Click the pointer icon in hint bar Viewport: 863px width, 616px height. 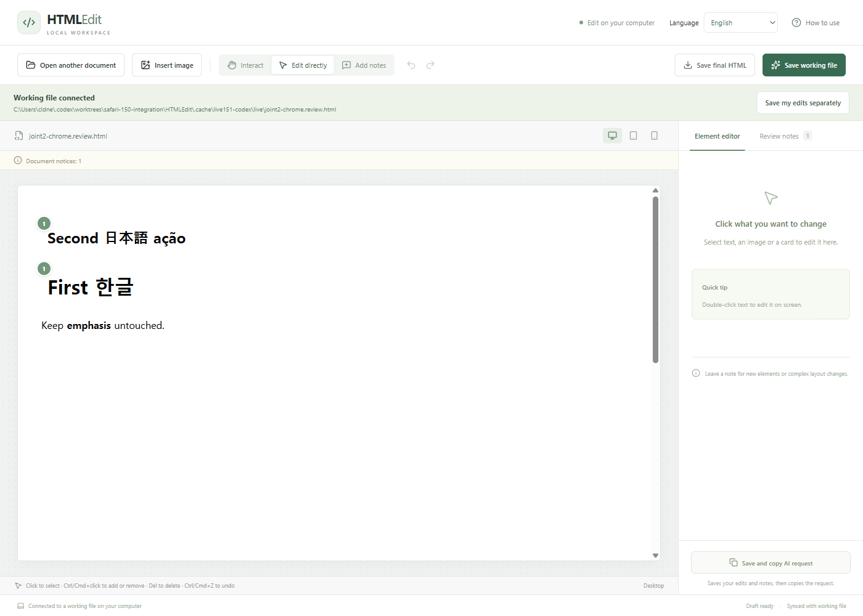[x=18, y=586]
